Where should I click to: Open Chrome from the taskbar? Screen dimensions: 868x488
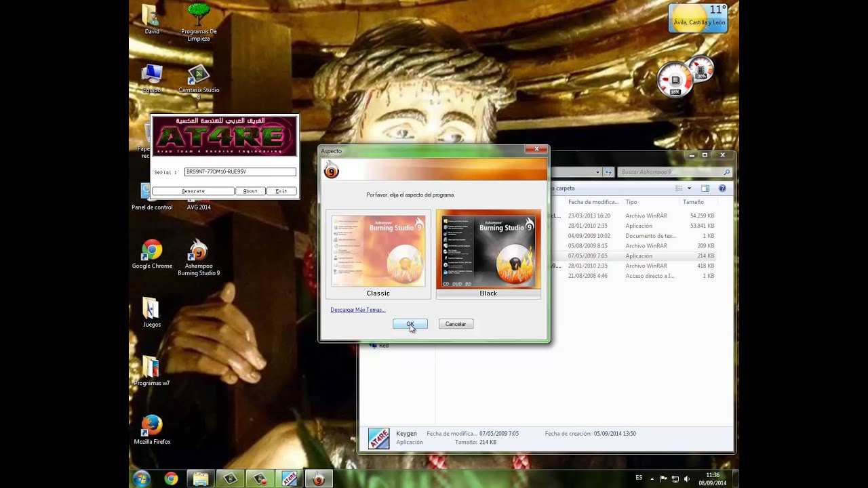[171, 479]
